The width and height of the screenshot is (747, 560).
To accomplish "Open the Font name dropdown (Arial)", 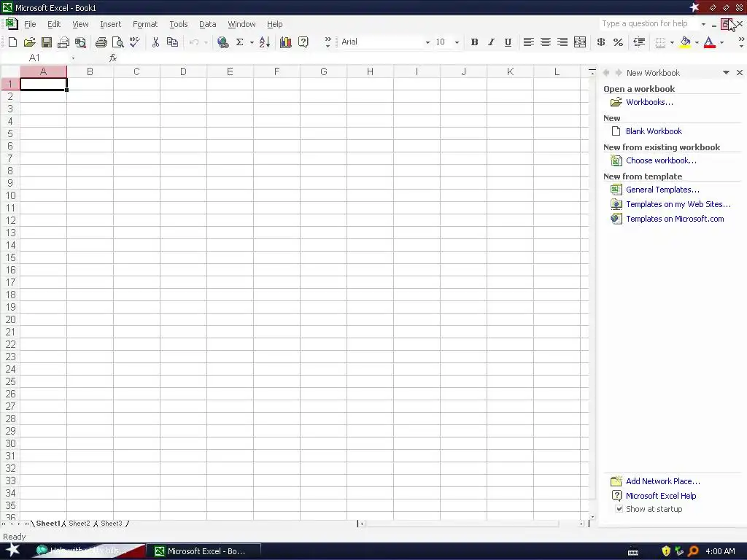I will [x=427, y=42].
